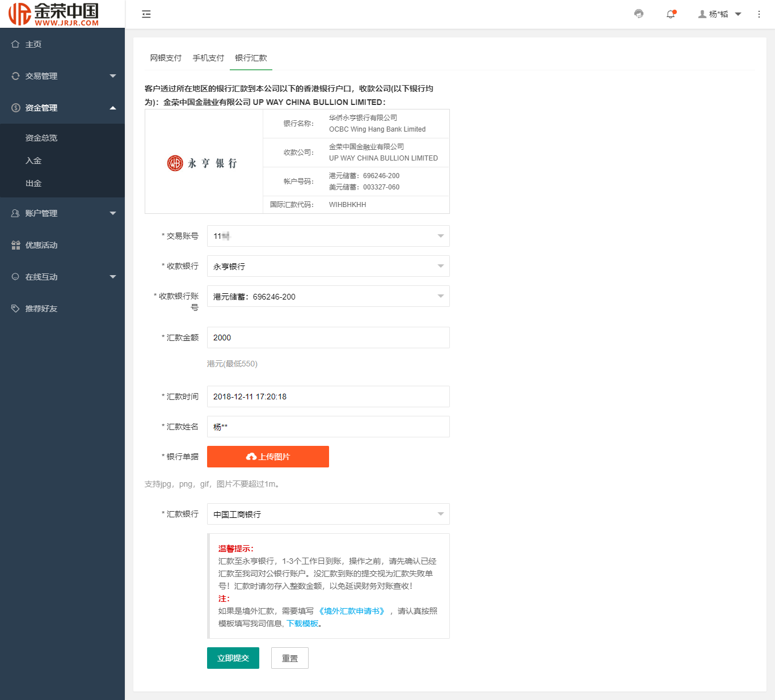The width and height of the screenshot is (775, 700).
Task: Click the SWIFT code WIHBHKHH
Action: [347, 205]
